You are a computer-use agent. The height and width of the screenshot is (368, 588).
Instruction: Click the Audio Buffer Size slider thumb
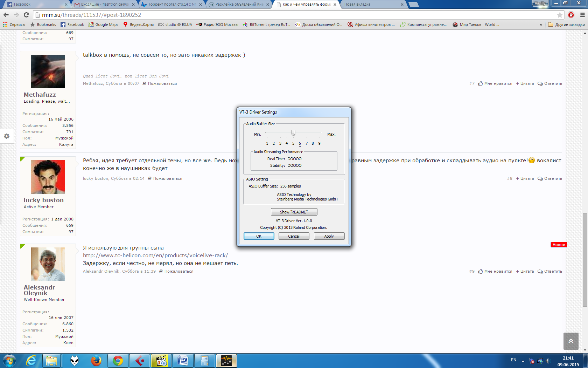(x=293, y=132)
